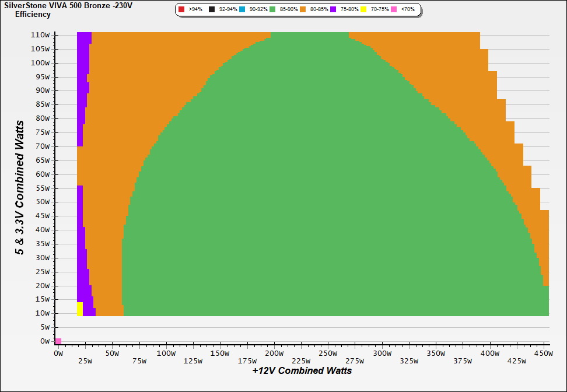Select the orange 80-85% legend swatch

coord(303,10)
